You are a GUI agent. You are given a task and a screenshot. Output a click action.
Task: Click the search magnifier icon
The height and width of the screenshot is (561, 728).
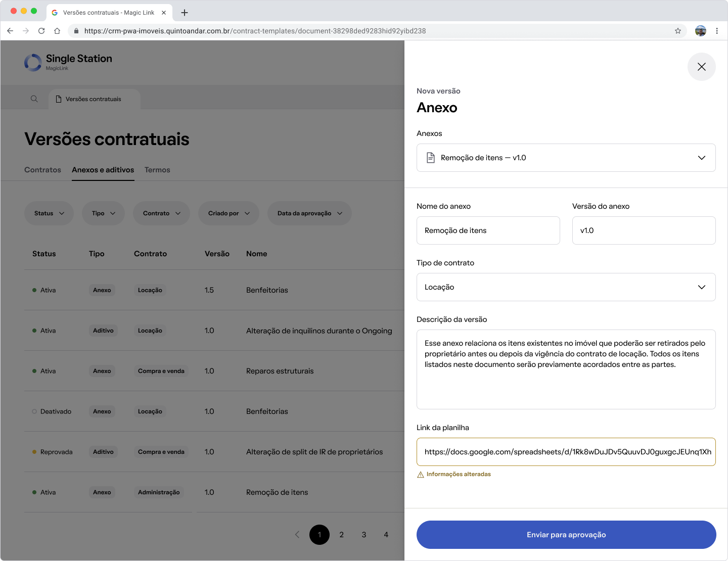coord(34,99)
